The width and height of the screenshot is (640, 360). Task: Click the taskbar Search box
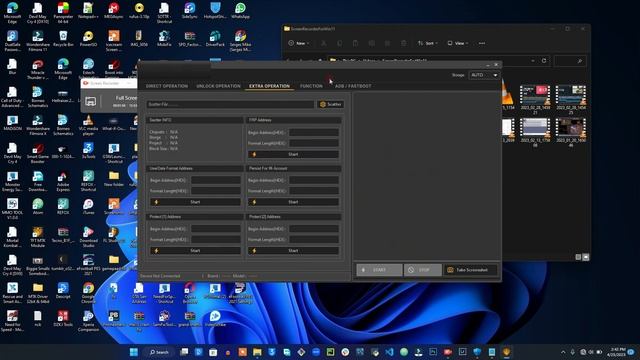point(160,352)
